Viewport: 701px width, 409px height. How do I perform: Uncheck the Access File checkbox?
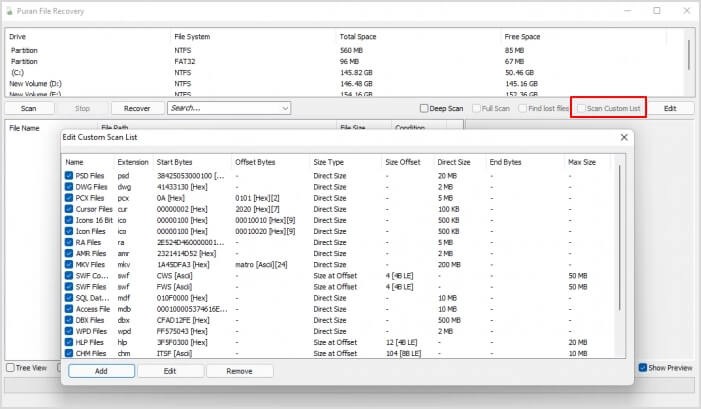tap(69, 309)
